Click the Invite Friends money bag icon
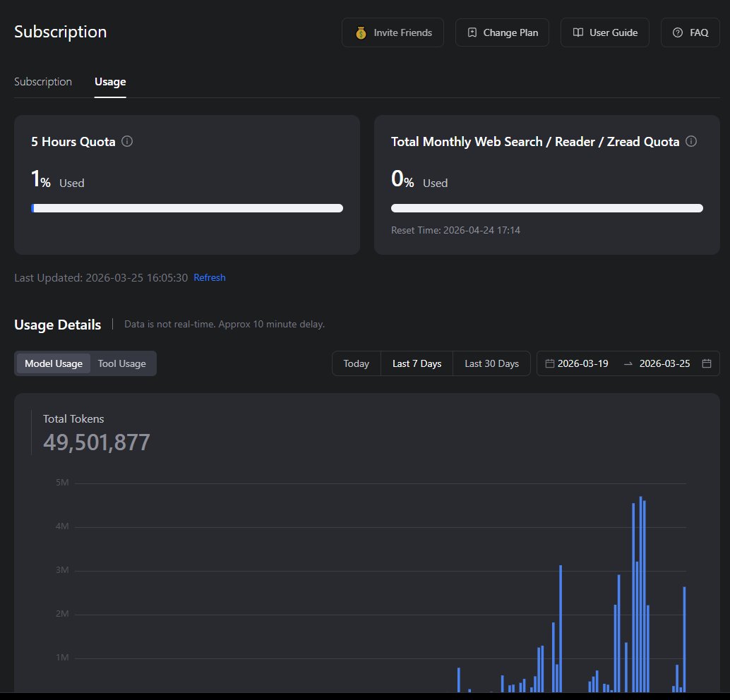The width and height of the screenshot is (730, 700). coord(361,33)
